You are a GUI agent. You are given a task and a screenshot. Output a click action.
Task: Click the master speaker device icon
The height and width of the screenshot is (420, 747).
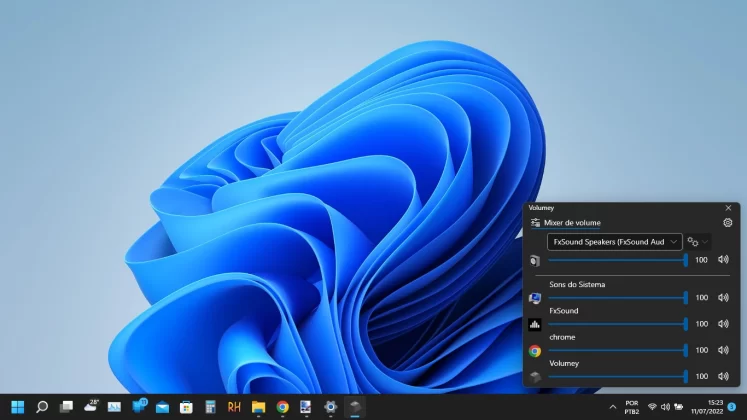[535, 260]
